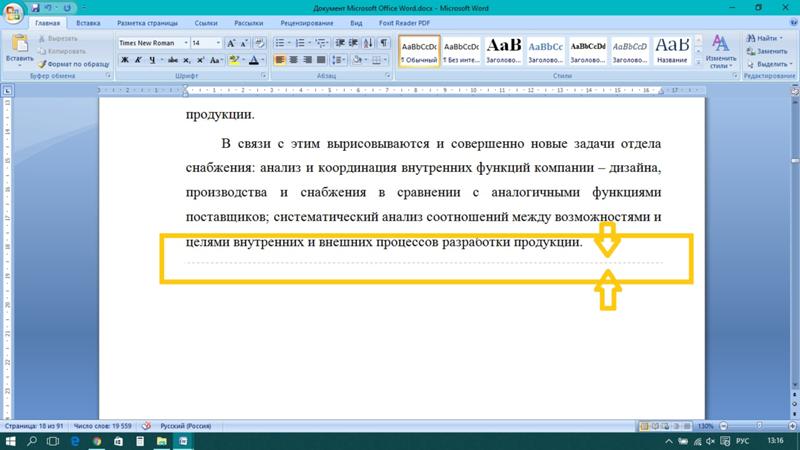The image size is (800, 450).
Task: Center align the paragraph
Action: [293, 60]
